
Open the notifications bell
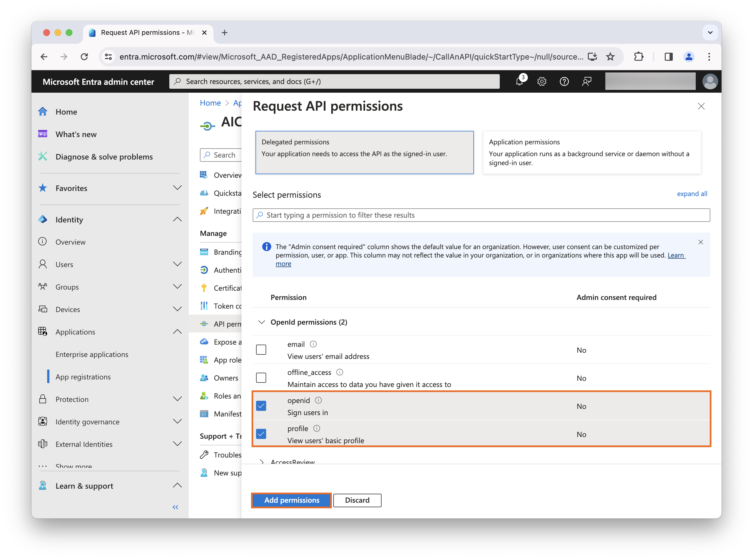(519, 81)
